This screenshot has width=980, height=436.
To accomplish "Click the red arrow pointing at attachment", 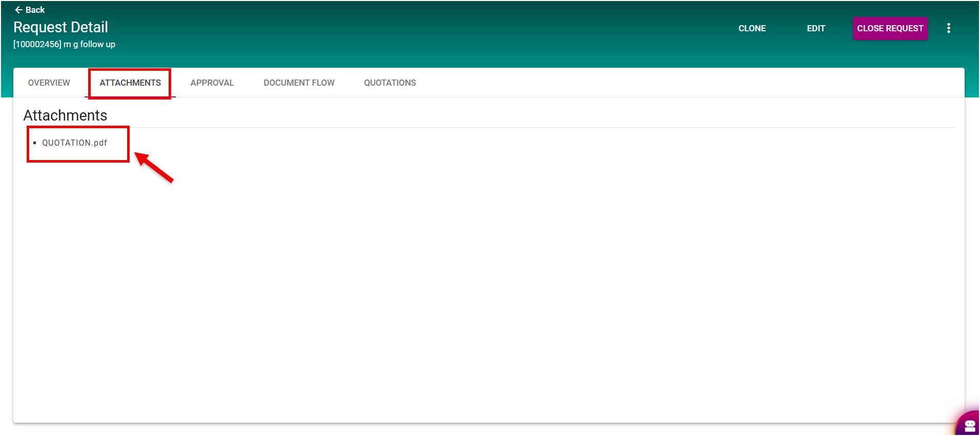I will 154,167.
